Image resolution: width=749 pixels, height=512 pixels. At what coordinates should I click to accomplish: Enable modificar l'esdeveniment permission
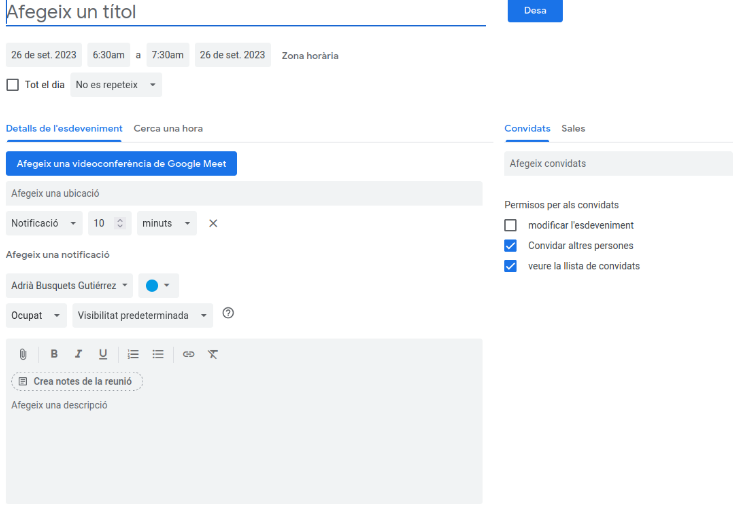tap(510, 225)
